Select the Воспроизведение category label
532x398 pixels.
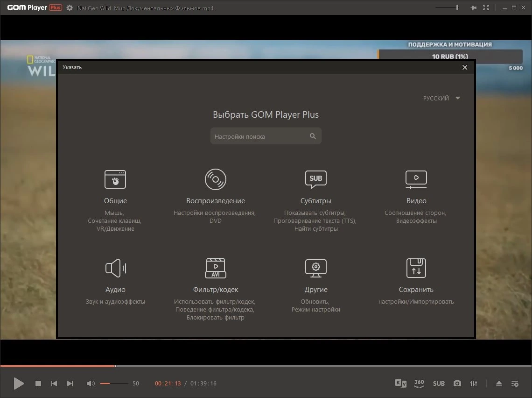tap(216, 201)
